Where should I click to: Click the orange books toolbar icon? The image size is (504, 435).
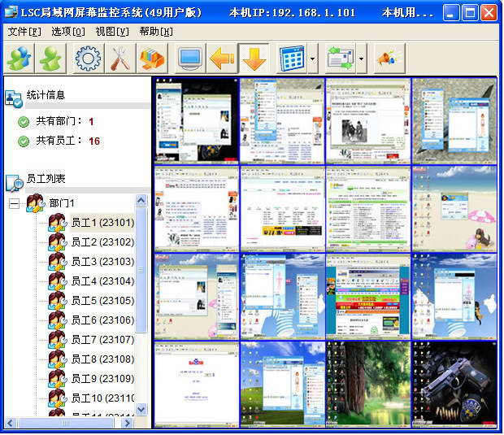coord(152,59)
